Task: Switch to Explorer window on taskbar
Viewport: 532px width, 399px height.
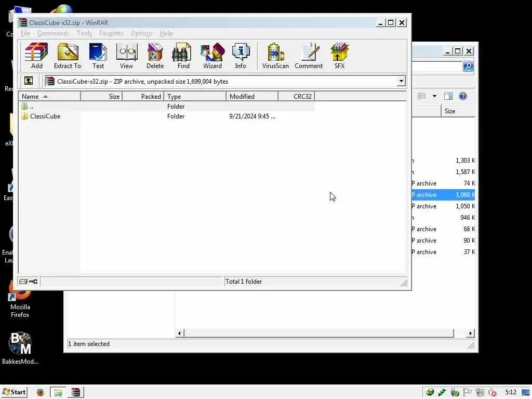Action: point(58,392)
